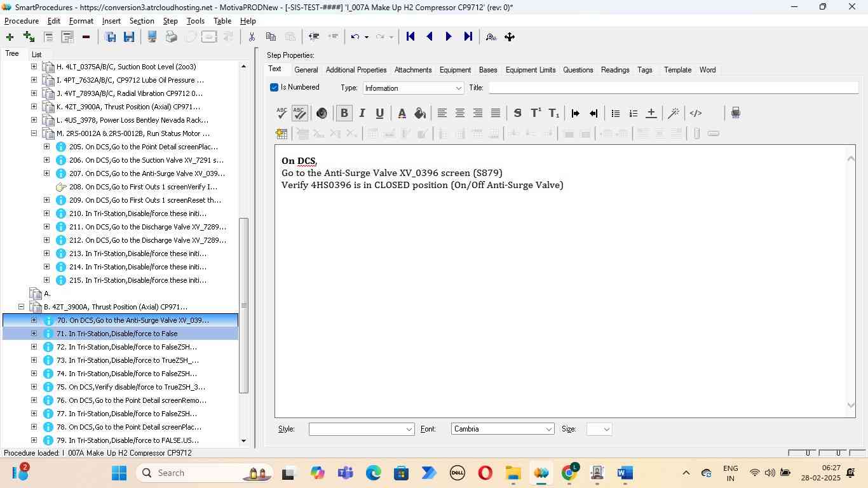Click the Title input field

pyautogui.click(x=674, y=88)
